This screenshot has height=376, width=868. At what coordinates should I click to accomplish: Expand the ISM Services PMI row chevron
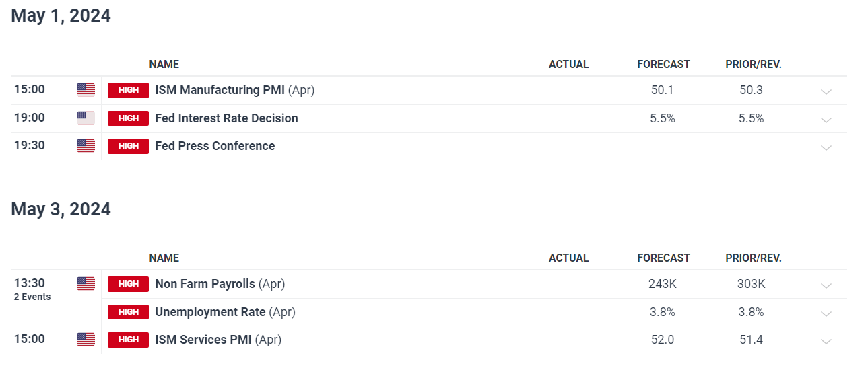pos(826,342)
